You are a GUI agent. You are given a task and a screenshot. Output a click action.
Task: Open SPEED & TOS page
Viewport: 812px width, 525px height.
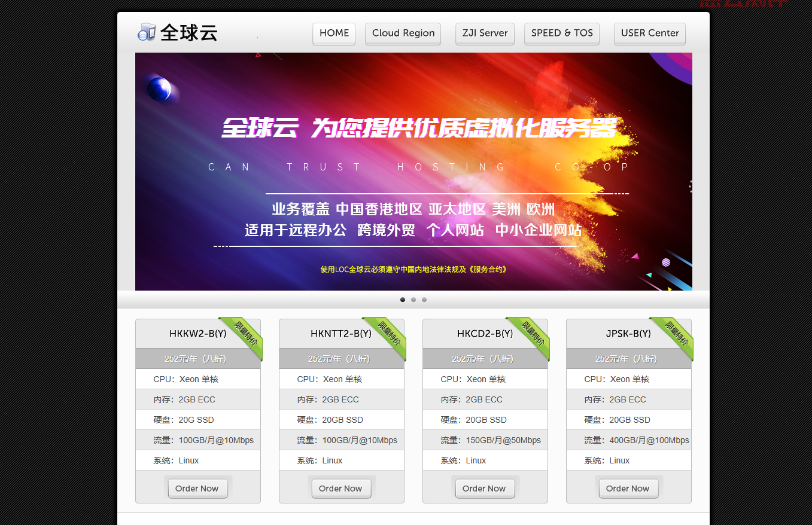[562, 33]
